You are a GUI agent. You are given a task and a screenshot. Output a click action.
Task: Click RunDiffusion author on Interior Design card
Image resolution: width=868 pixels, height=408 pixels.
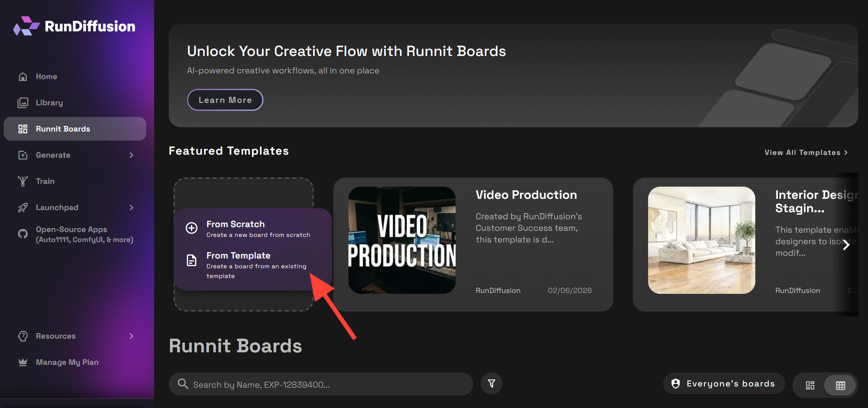(798, 290)
